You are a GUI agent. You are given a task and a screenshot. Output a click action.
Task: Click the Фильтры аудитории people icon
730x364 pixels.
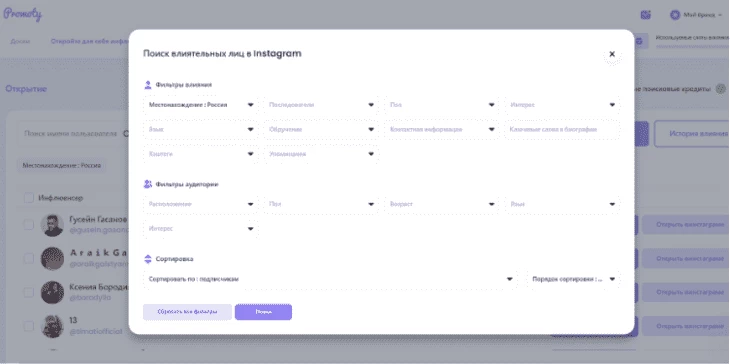point(148,184)
